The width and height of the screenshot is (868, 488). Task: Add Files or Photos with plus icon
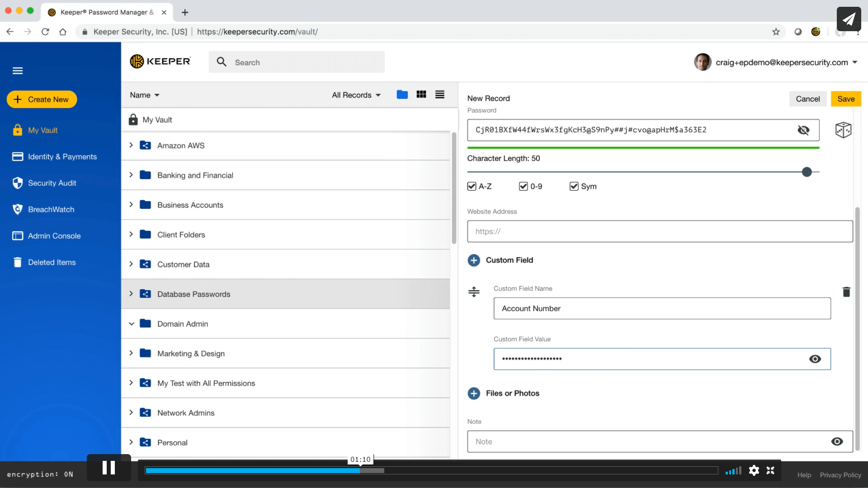(474, 394)
